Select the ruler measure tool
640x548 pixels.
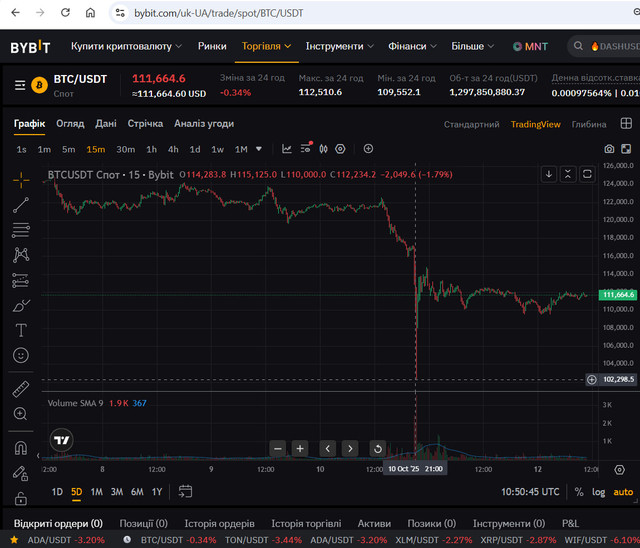click(21, 389)
